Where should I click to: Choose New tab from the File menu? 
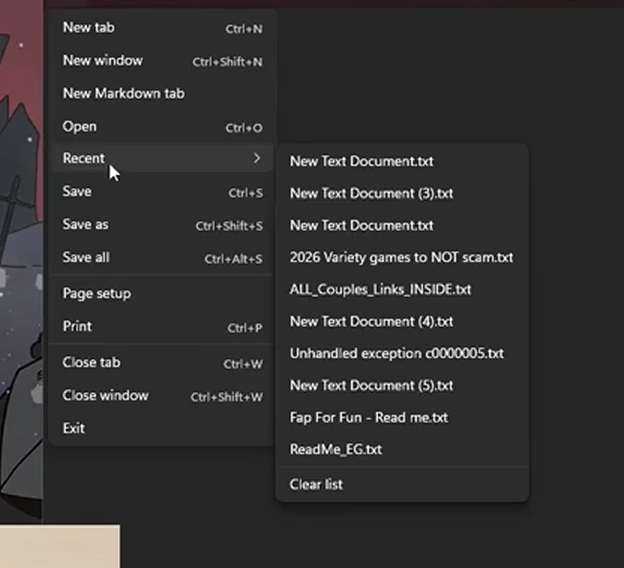[x=162, y=28]
